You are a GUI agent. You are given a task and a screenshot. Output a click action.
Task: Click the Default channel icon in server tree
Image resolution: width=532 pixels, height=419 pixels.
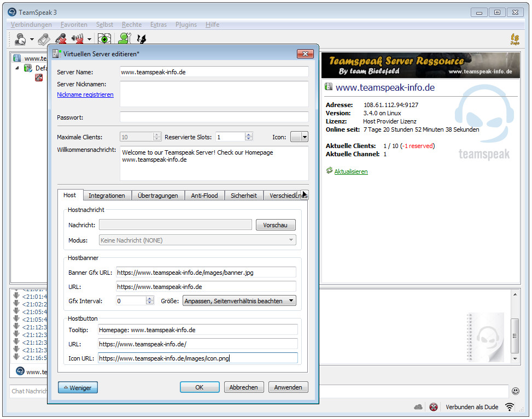pos(28,68)
